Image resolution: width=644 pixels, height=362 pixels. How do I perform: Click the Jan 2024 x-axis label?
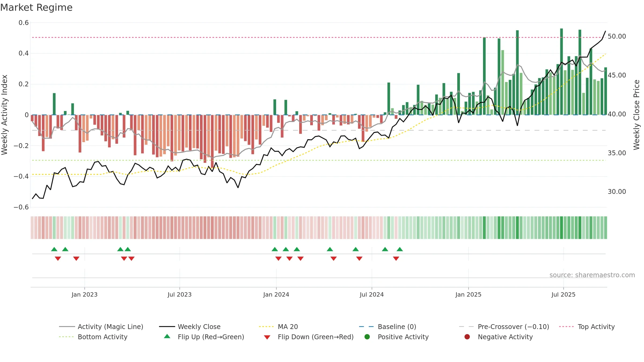pos(276,294)
